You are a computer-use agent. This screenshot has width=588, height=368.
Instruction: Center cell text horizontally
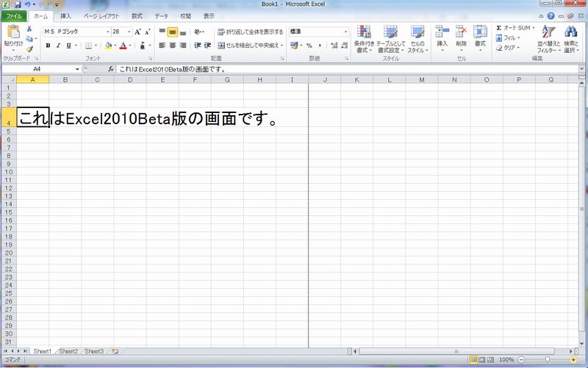click(173, 46)
